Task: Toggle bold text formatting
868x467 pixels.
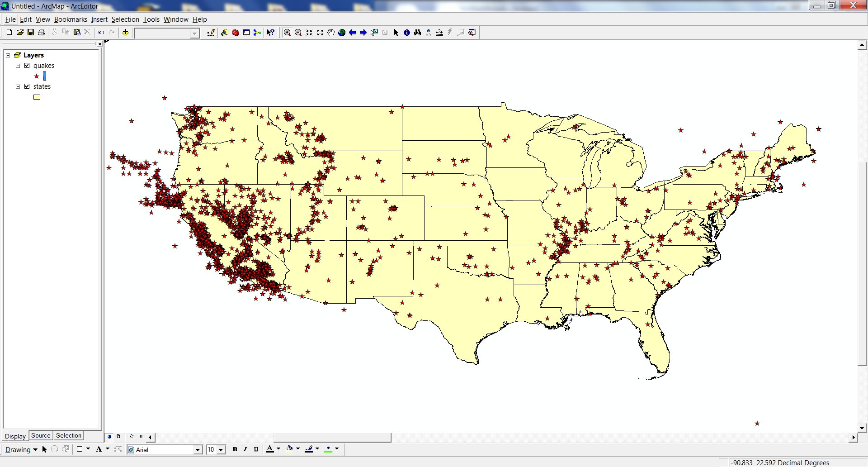Action: coord(235,449)
